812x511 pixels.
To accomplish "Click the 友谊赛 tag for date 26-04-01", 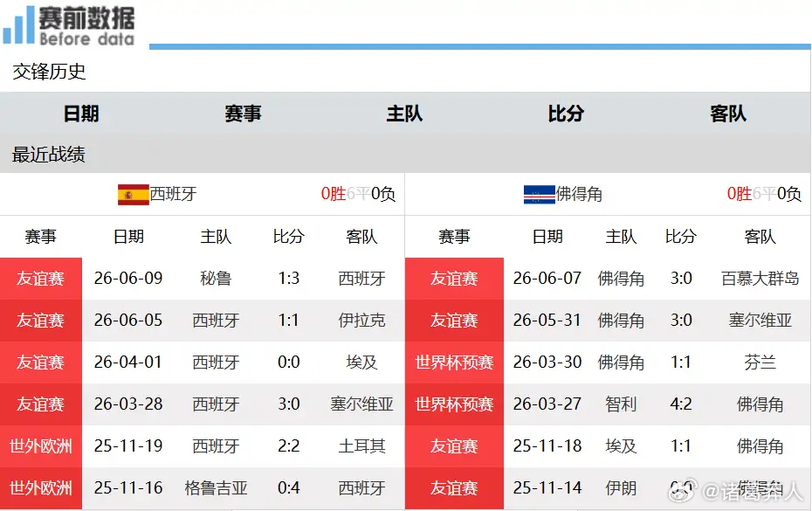I will [41, 363].
